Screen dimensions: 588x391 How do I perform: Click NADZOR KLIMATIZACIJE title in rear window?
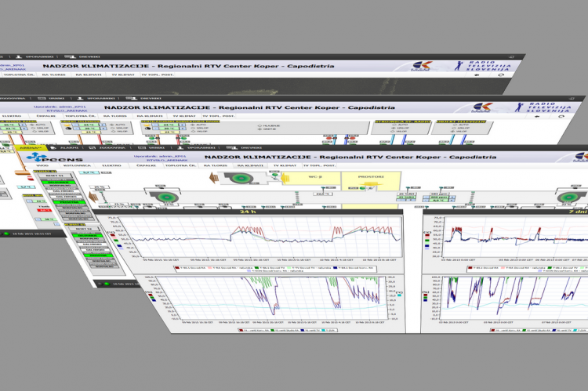coord(188,66)
